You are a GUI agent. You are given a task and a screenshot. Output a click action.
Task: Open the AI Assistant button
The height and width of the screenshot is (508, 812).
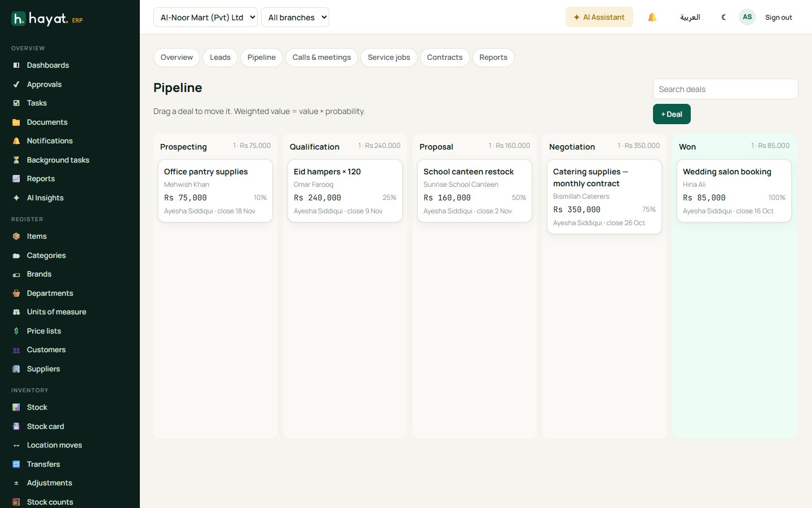point(599,17)
